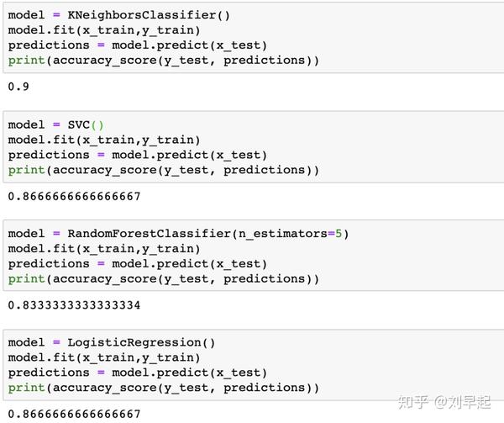Click the print statement in the RandomForestClassifier cell

point(164,279)
